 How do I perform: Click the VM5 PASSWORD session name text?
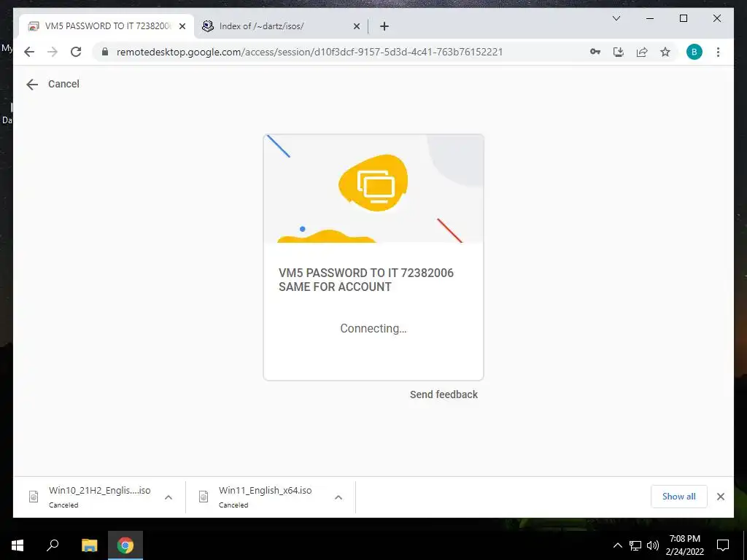(x=366, y=280)
